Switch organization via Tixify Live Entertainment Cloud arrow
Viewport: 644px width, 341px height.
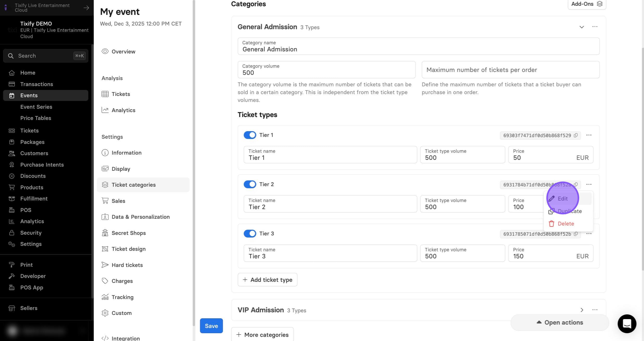point(86,8)
